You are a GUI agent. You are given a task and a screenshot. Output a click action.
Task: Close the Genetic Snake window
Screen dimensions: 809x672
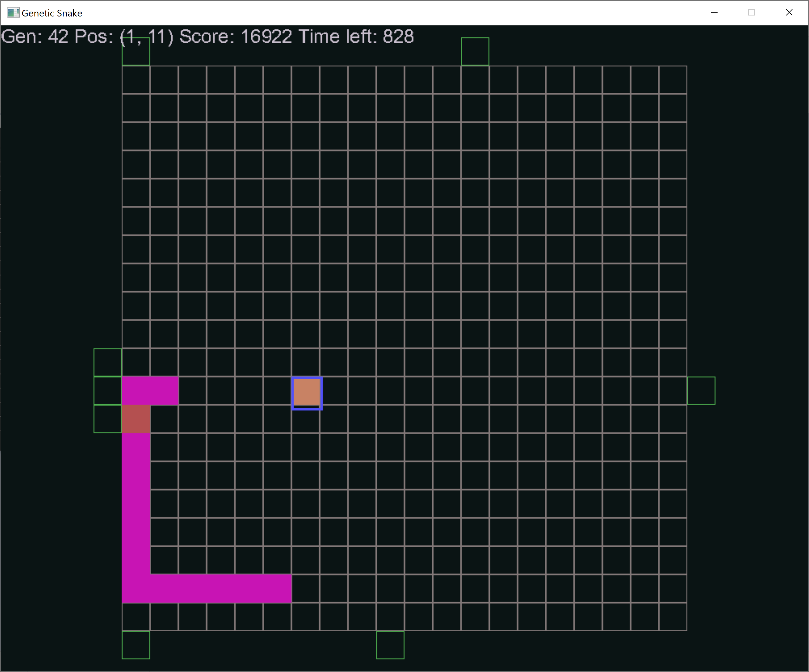pos(789,13)
